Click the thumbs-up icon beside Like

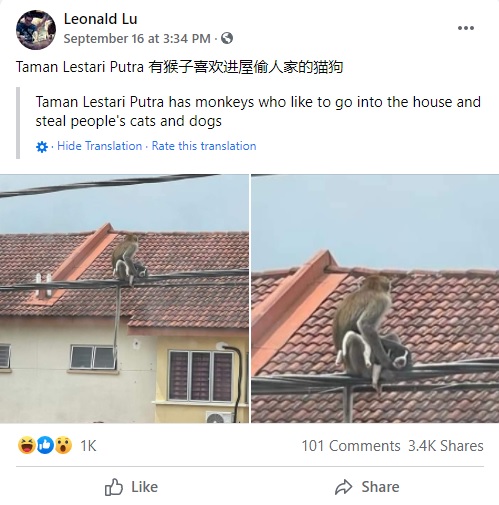(114, 487)
